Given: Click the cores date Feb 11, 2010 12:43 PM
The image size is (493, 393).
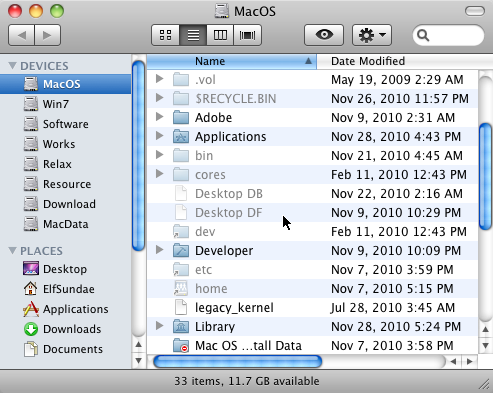Looking at the screenshot, I should tap(399, 174).
